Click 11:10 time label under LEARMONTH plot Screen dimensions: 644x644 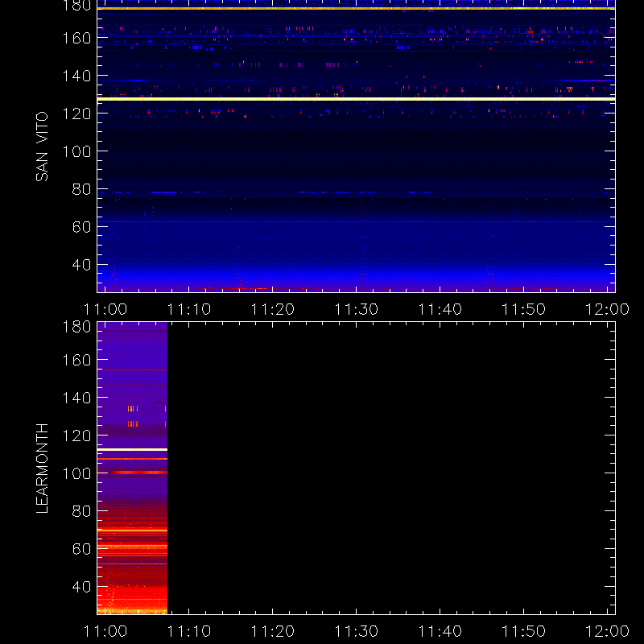pos(189,631)
